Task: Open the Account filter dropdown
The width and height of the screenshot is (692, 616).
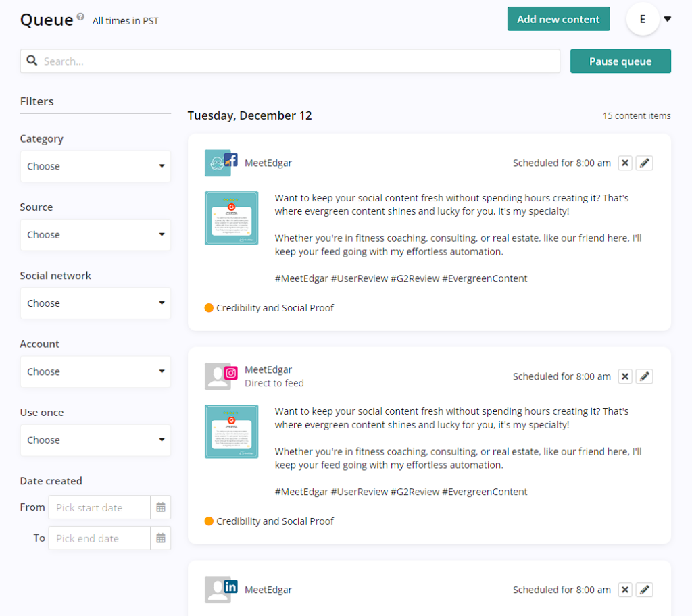Action: coord(95,371)
